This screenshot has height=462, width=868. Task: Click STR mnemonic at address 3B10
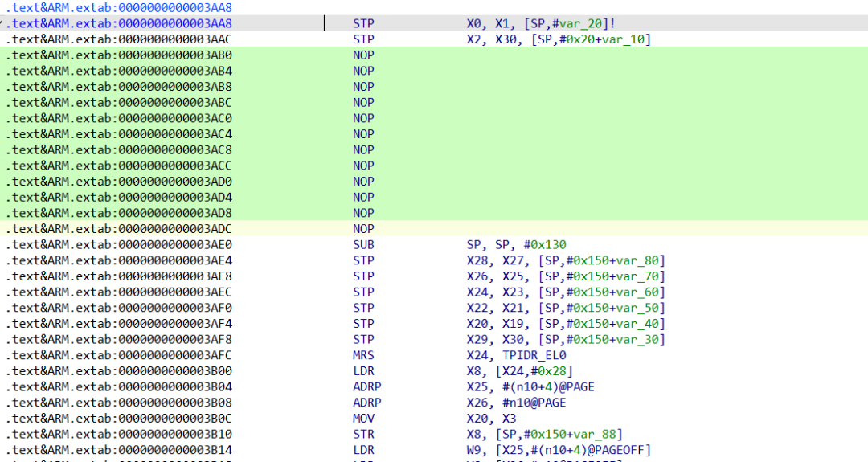point(364,434)
